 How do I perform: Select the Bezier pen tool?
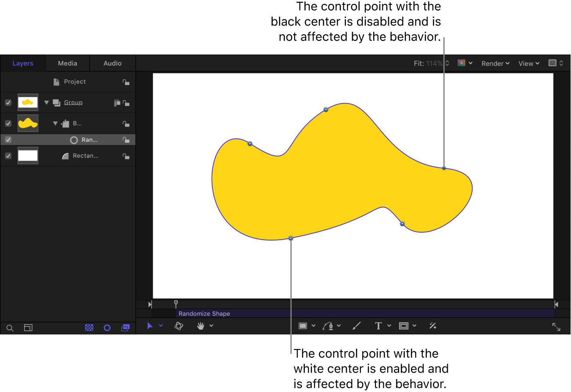[x=329, y=325]
